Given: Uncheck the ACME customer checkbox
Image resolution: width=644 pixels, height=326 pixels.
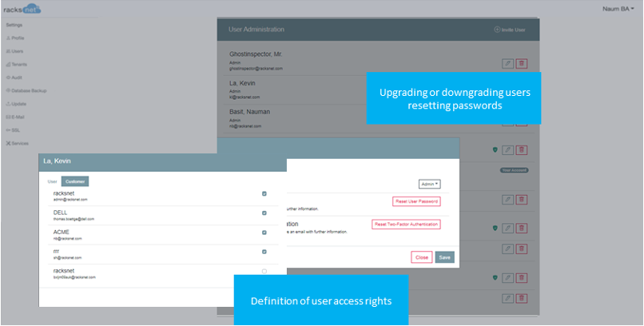Looking at the screenshot, I should [264, 233].
